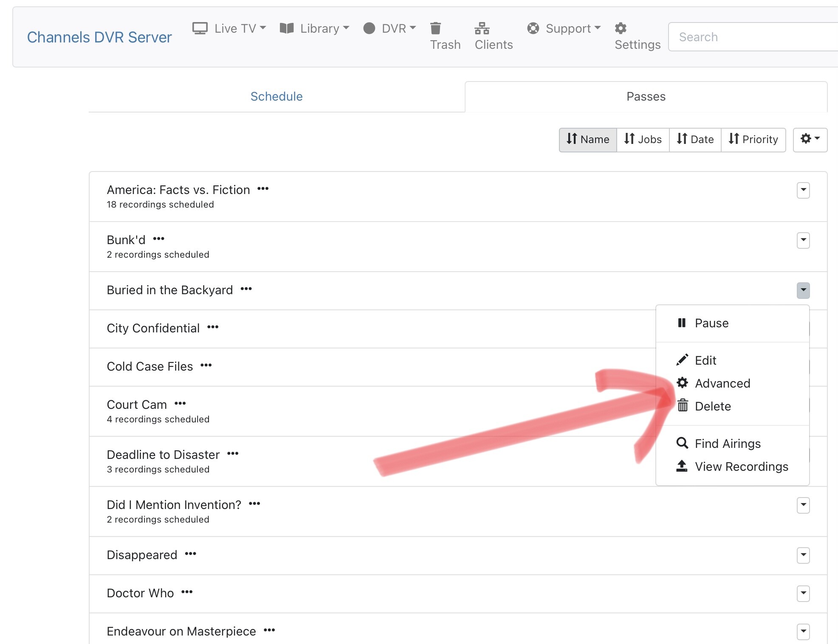Sort passes by Name
Image resolution: width=838 pixels, height=644 pixels.
[x=588, y=140]
